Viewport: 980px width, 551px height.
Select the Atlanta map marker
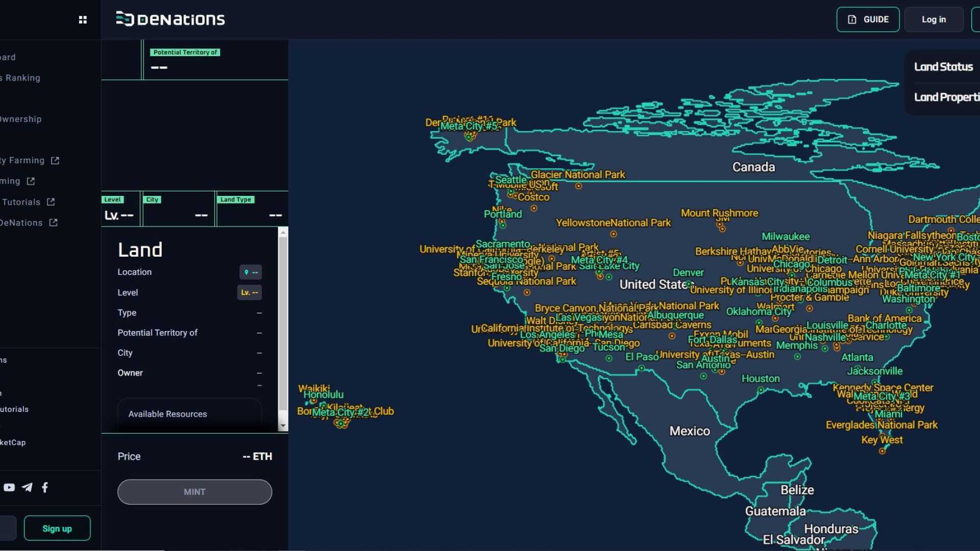(x=857, y=368)
